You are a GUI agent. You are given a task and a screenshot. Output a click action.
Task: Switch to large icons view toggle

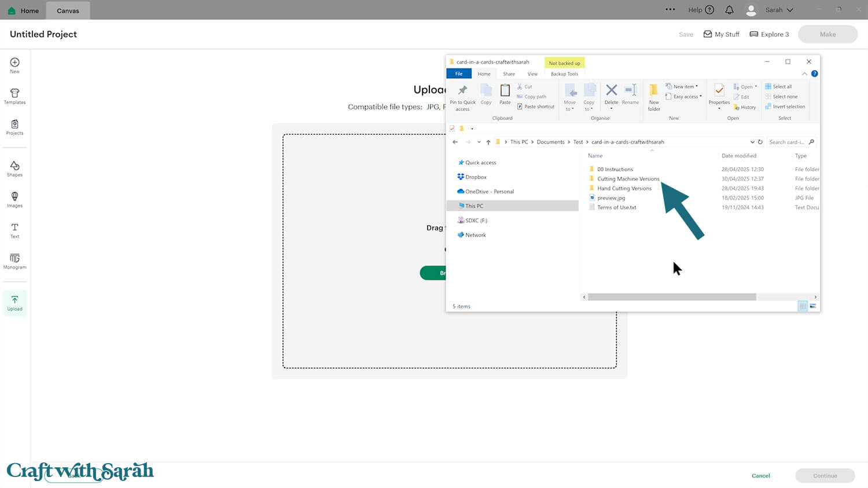tap(813, 306)
